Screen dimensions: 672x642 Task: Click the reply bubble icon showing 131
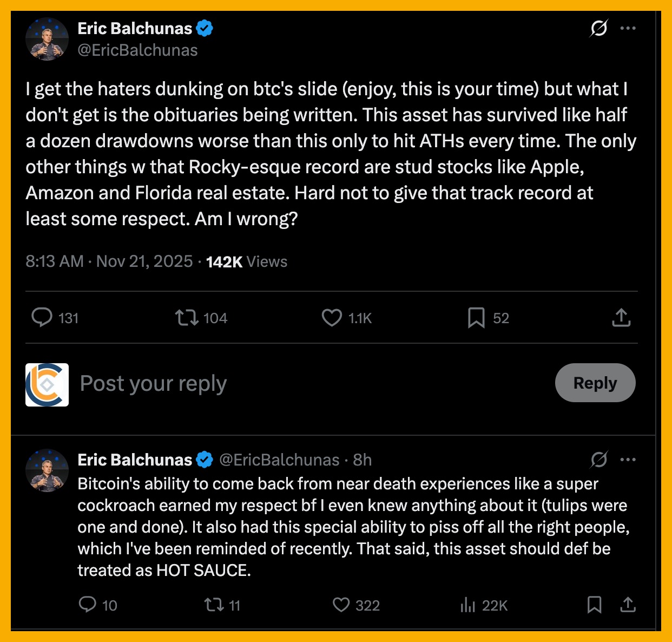pos(42,318)
